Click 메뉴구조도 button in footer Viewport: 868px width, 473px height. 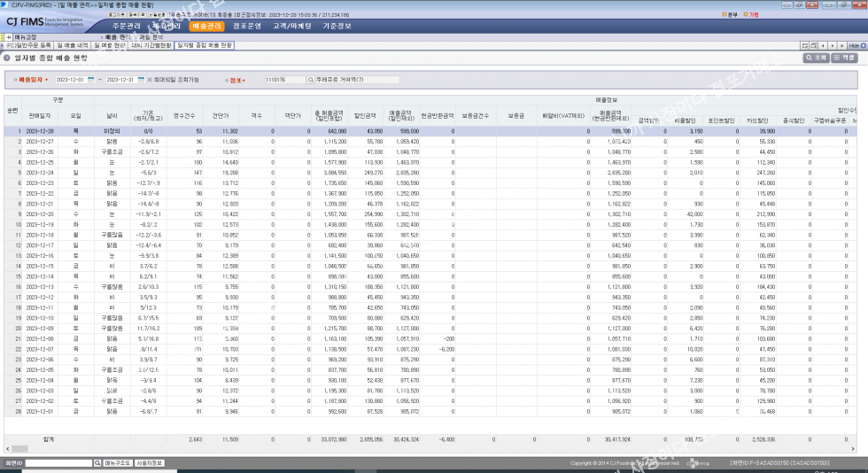[x=118, y=463]
